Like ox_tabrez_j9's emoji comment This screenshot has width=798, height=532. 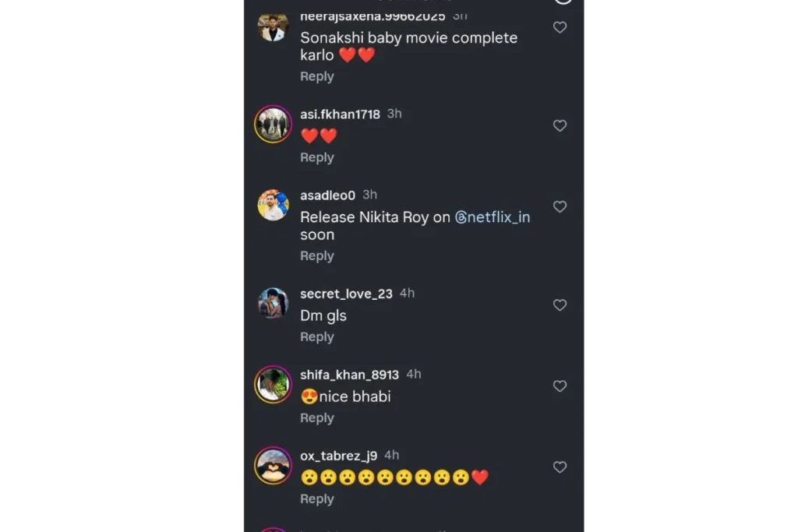point(560,467)
